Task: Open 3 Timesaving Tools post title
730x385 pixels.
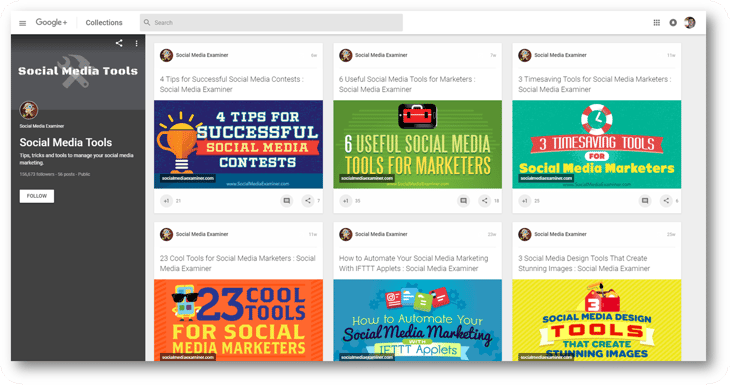Action: tap(595, 84)
